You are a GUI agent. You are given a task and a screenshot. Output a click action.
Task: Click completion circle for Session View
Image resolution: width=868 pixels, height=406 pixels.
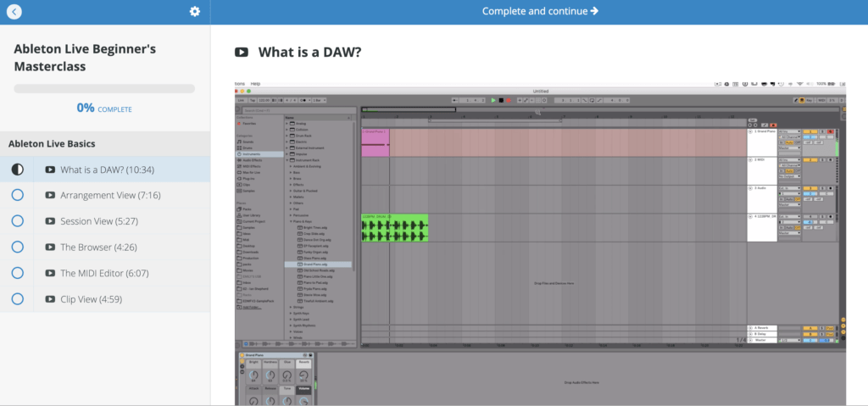[18, 221]
